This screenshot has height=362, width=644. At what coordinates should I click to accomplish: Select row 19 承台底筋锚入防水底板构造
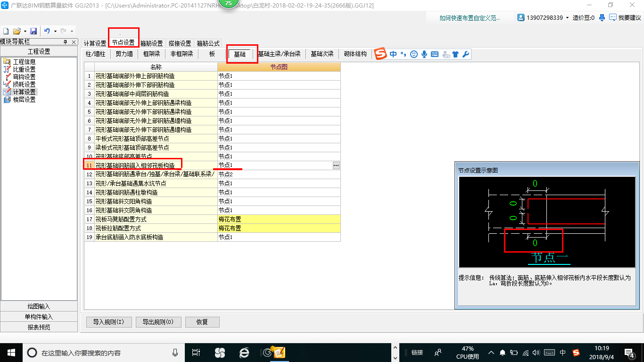(x=156, y=237)
